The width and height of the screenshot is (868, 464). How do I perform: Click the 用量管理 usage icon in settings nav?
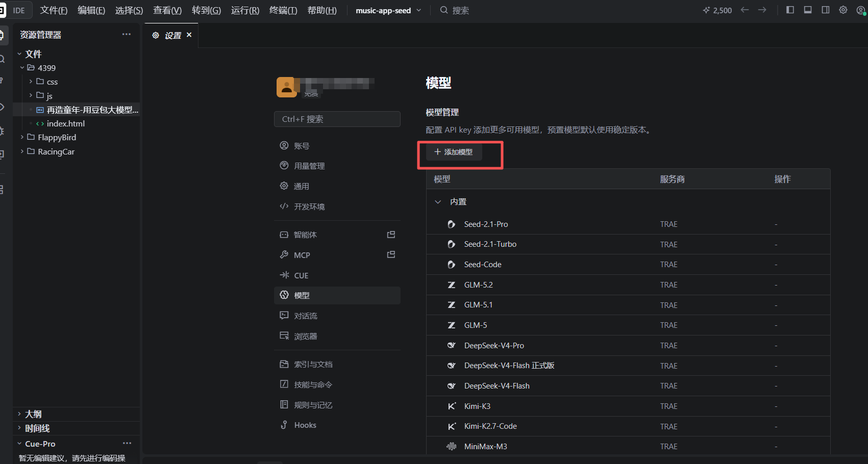[284, 165]
